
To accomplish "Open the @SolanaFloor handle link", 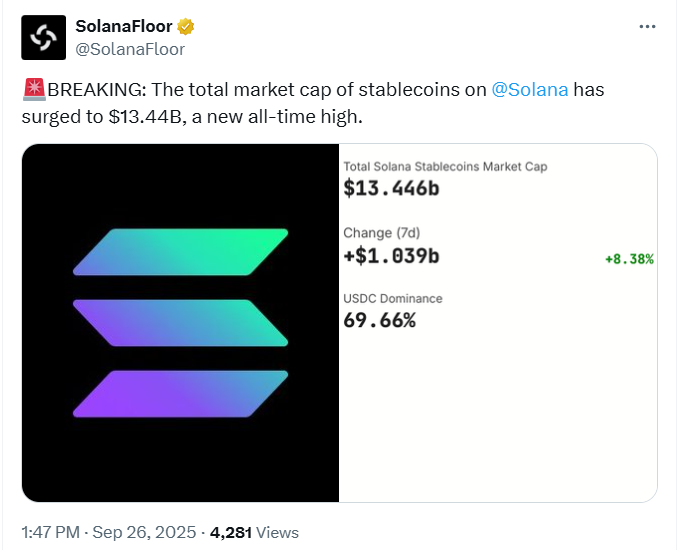I will (130, 48).
